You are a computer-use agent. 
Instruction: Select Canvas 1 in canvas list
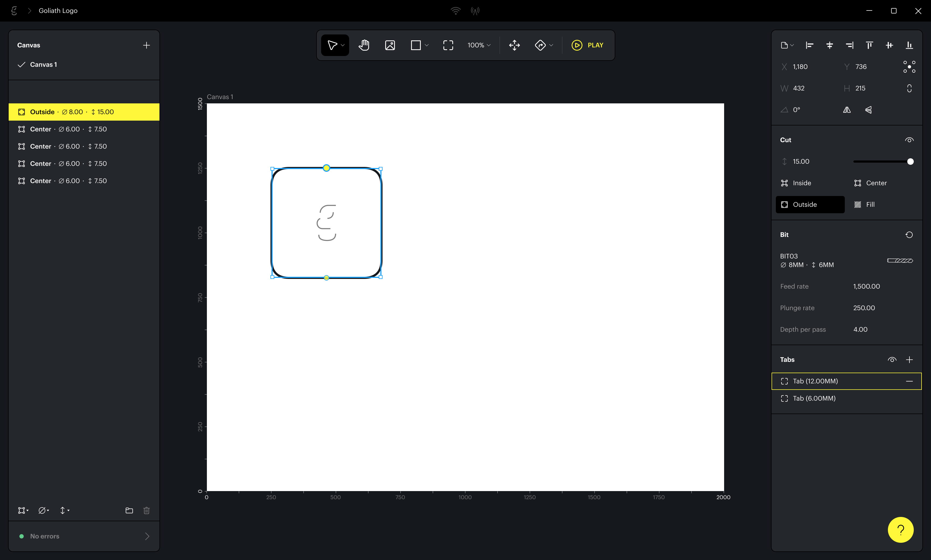(43, 65)
